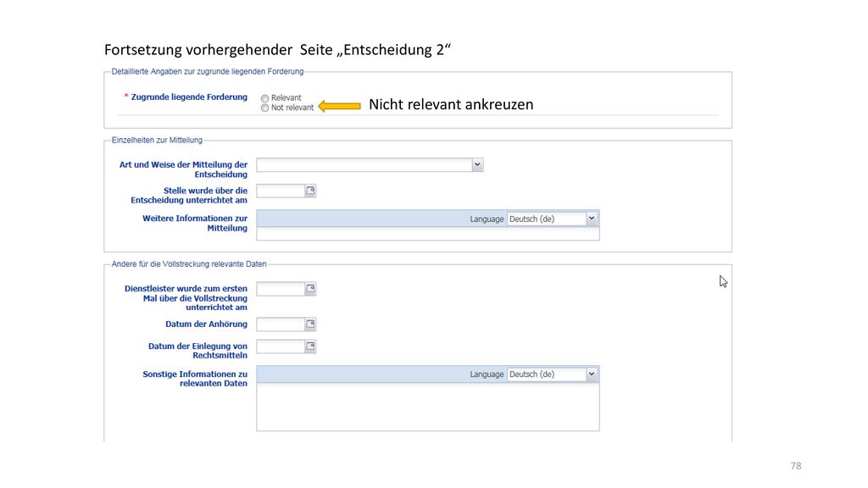Click the yellow arrow pointing to Not relevant
Image resolution: width=868 pixels, height=488 pixels.
339,106
